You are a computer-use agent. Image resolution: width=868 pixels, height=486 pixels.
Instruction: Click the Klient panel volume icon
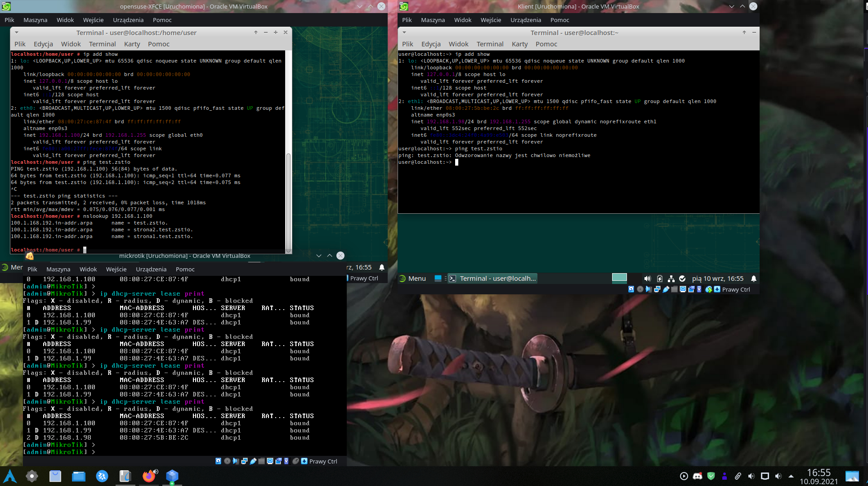click(x=647, y=279)
